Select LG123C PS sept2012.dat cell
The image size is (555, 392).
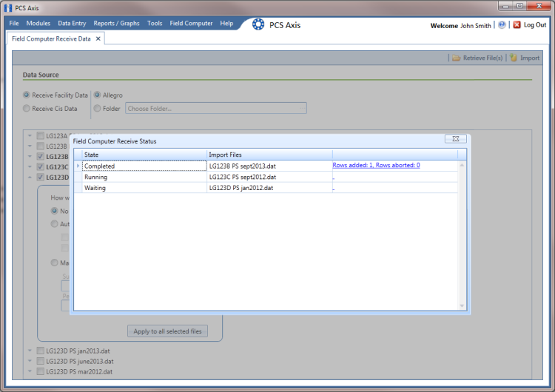(x=269, y=177)
